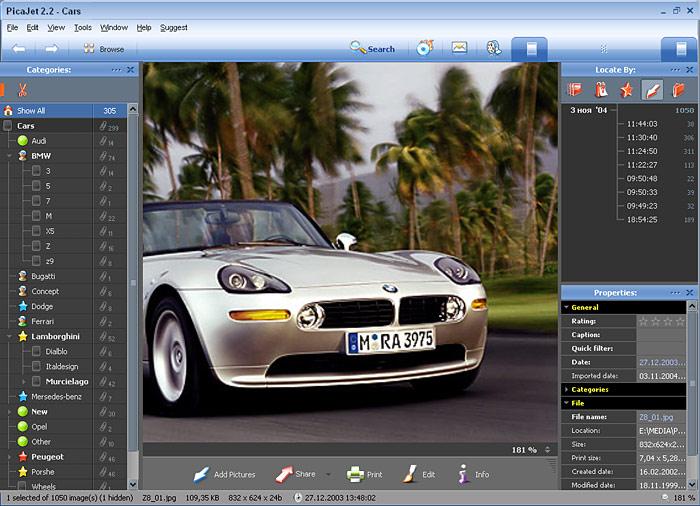
Task: Select the Dodge category
Action: [x=42, y=306]
